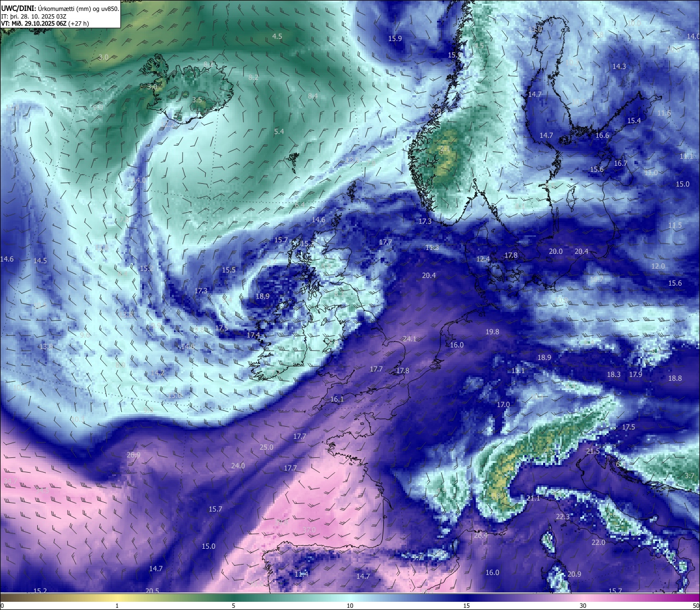Viewport: 700px width, 610px height.
Task: Click the 16.7 value on the map
Action: [x=621, y=164]
